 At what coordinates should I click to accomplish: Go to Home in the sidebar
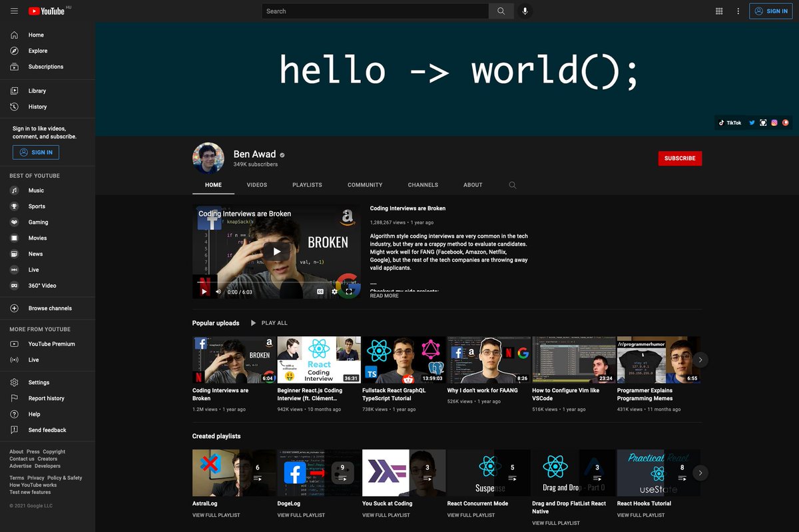point(47,35)
